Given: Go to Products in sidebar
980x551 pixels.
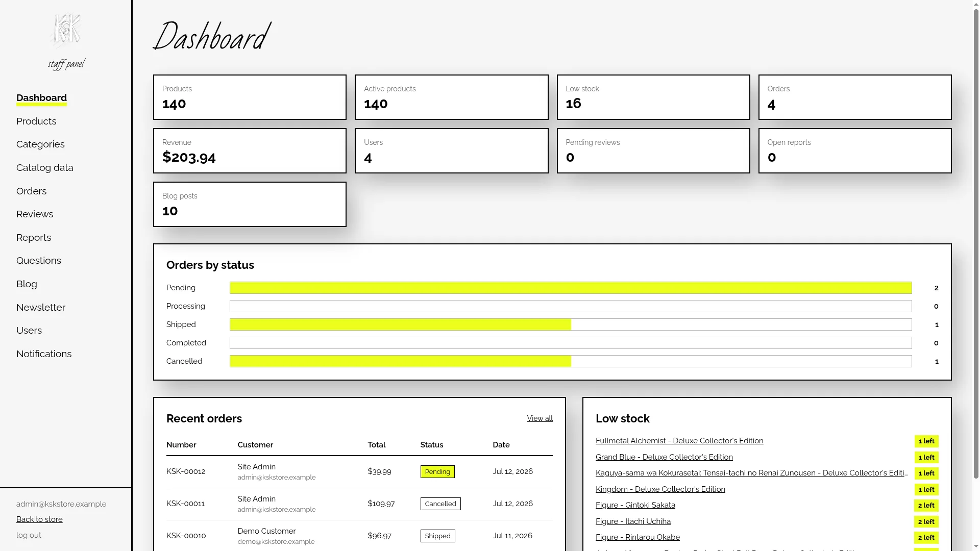Looking at the screenshot, I should tap(36, 121).
